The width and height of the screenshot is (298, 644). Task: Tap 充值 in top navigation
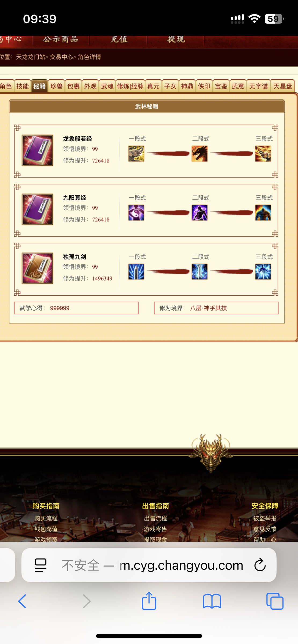(x=119, y=39)
